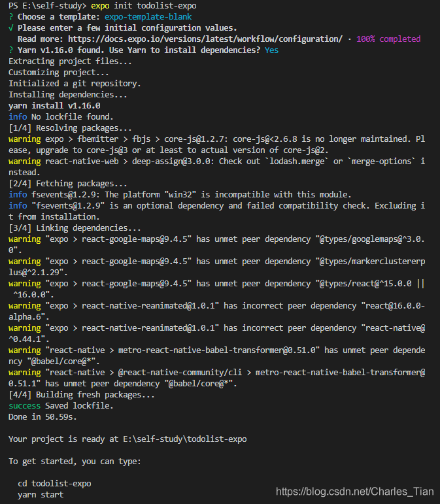The width and height of the screenshot is (440, 504).
Task: Click the warning label for the core-js message
Action: 24,139
